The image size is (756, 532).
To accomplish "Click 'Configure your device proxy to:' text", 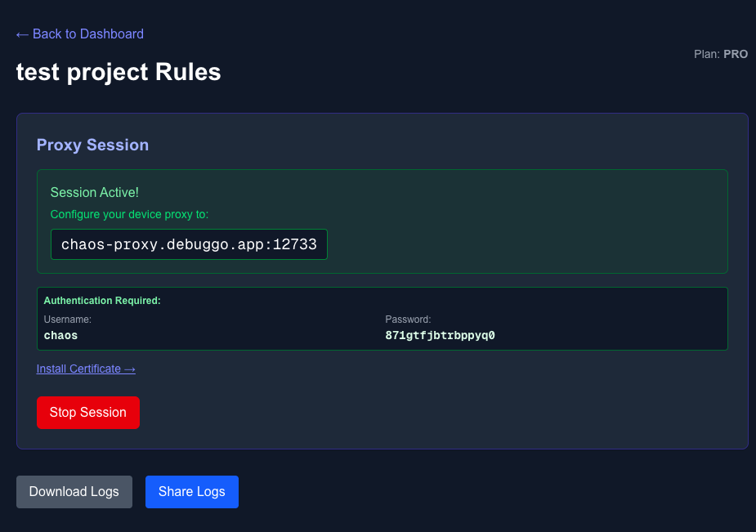I will pos(129,214).
